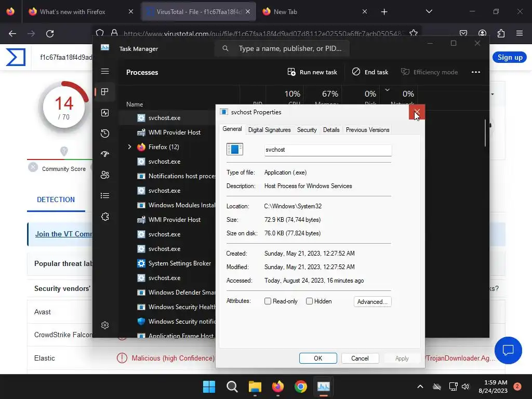Select Windows Security notification process row
The width and height of the screenshot is (532, 399).
click(x=168, y=321)
